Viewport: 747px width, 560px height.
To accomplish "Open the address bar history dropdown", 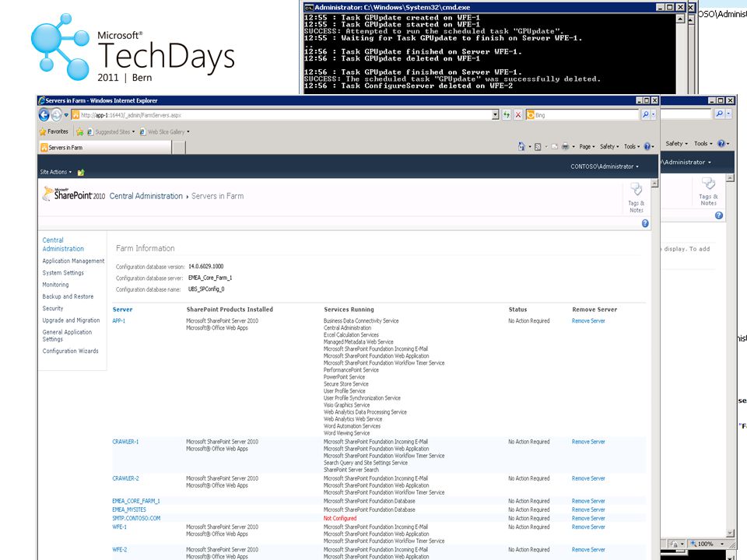I will pos(496,115).
